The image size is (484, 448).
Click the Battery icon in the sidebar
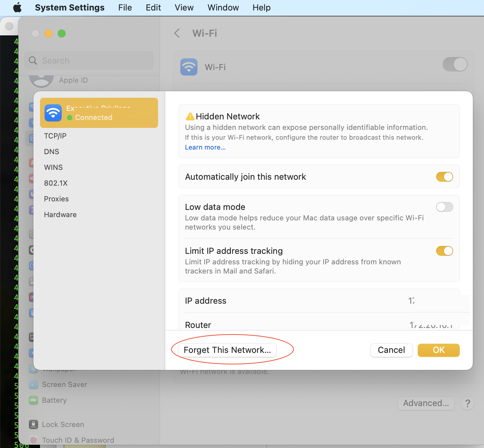point(33,400)
